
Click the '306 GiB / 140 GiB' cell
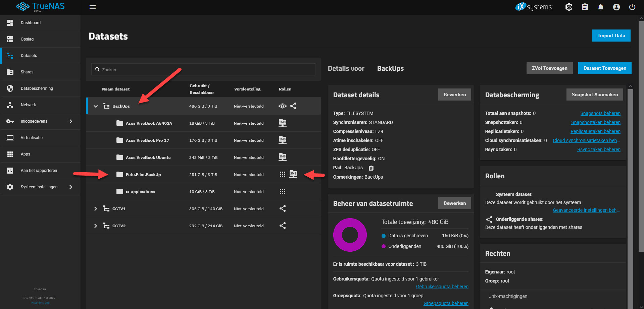point(206,209)
